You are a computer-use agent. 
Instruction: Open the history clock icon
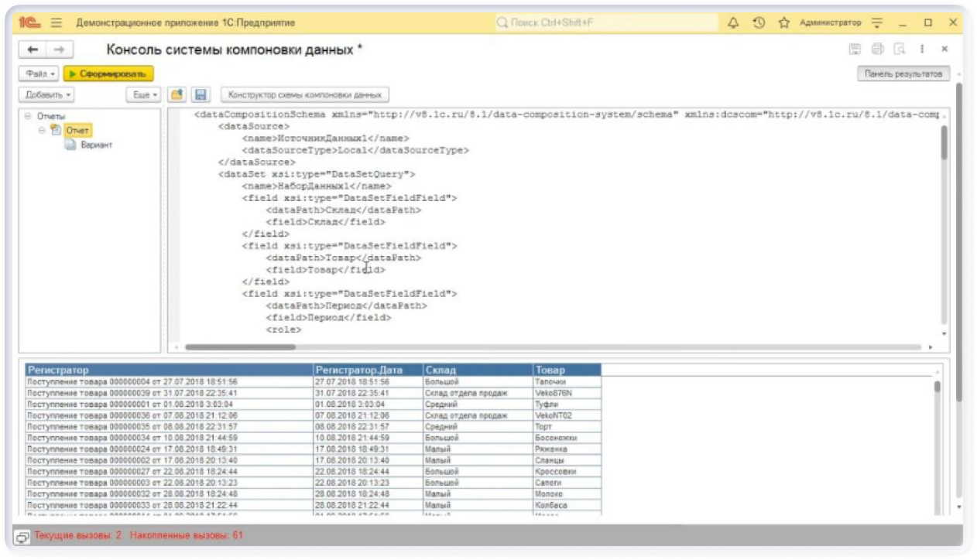[759, 23]
